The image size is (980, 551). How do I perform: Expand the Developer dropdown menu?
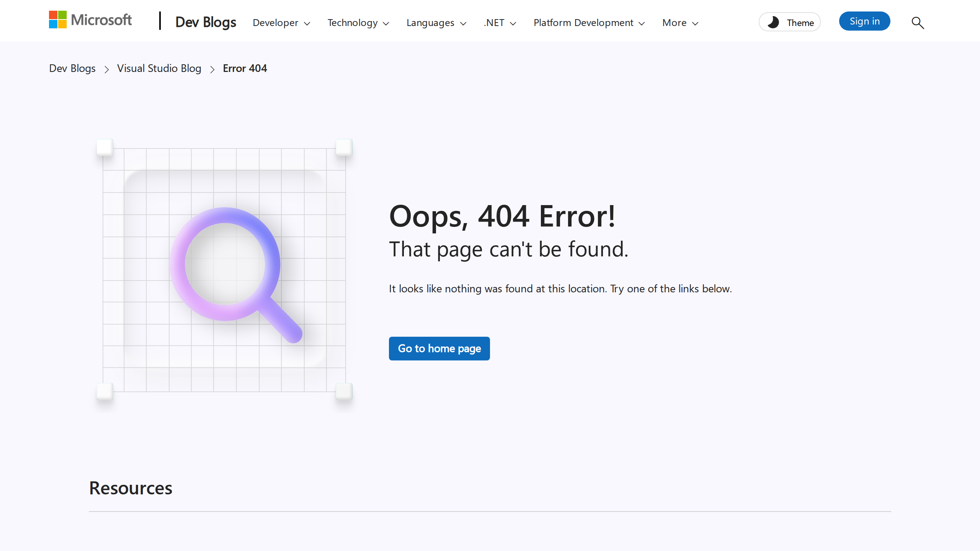tap(281, 23)
